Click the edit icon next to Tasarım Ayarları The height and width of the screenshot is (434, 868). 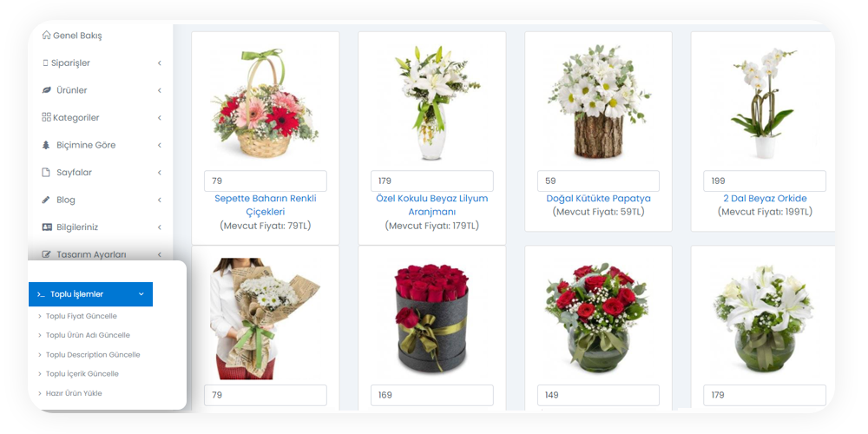[x=47, y=254]
